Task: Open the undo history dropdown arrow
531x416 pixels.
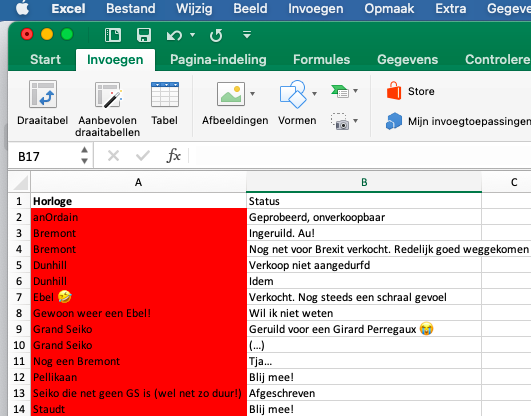Action: click(x=192, y=35)
